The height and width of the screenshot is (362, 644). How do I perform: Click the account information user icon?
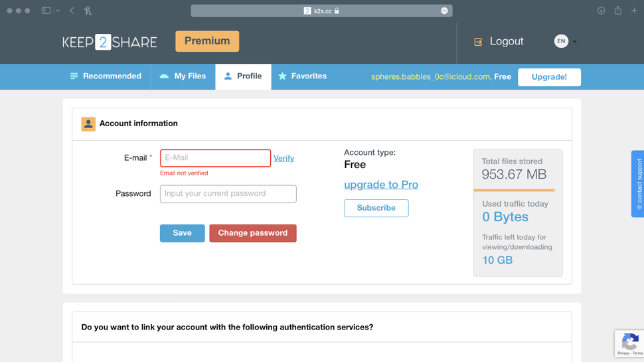[x=88, y=124]
